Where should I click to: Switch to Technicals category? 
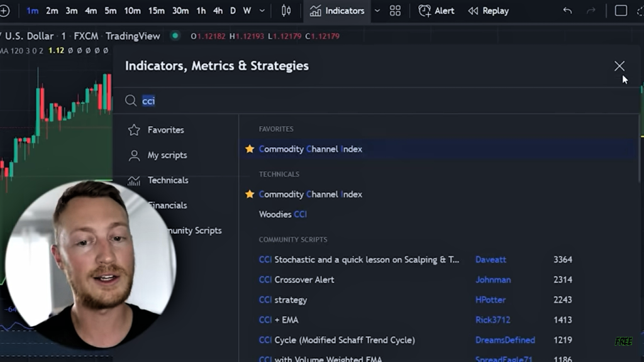(x=167, y=180)
